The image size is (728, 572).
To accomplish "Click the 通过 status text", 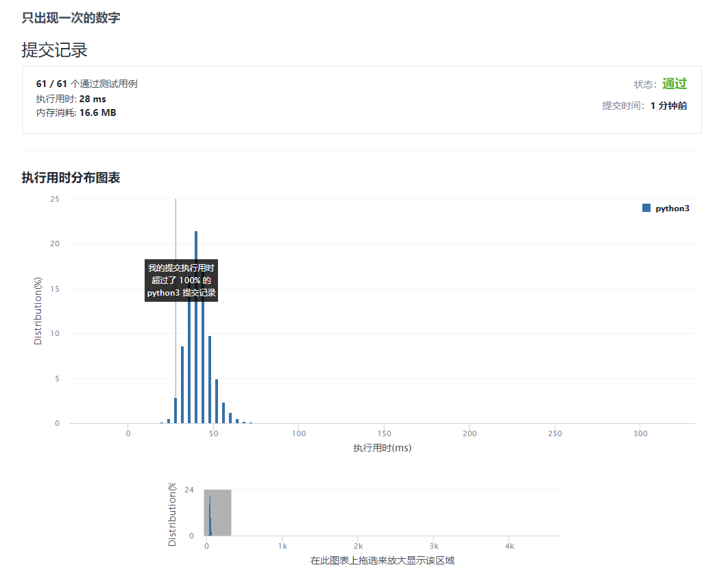I will pos(674,84).
